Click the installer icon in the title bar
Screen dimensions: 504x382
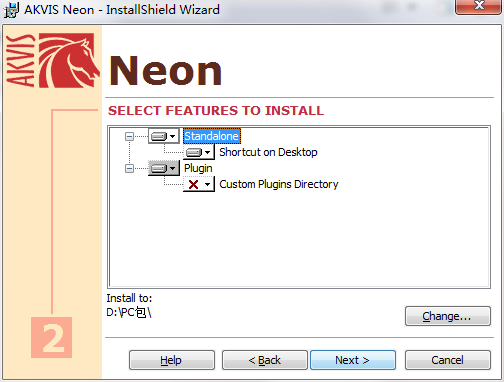point(11,10)
